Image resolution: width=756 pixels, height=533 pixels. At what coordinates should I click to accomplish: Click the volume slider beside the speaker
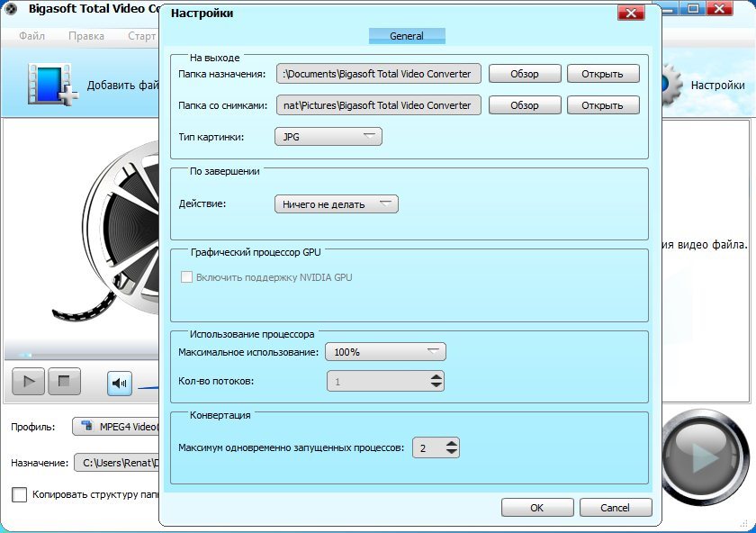click(148, 386)
